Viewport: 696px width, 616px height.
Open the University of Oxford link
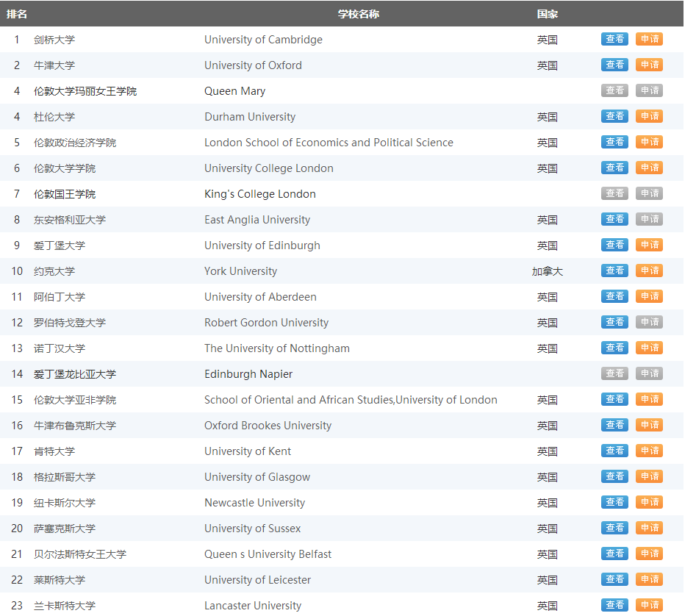tap(253, 65)
